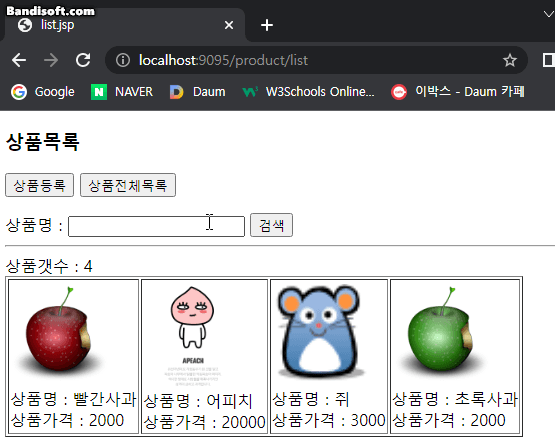This screenshot has width=555, height=448.
Task: Click the 검색 search button
Action: coord(271,225)
